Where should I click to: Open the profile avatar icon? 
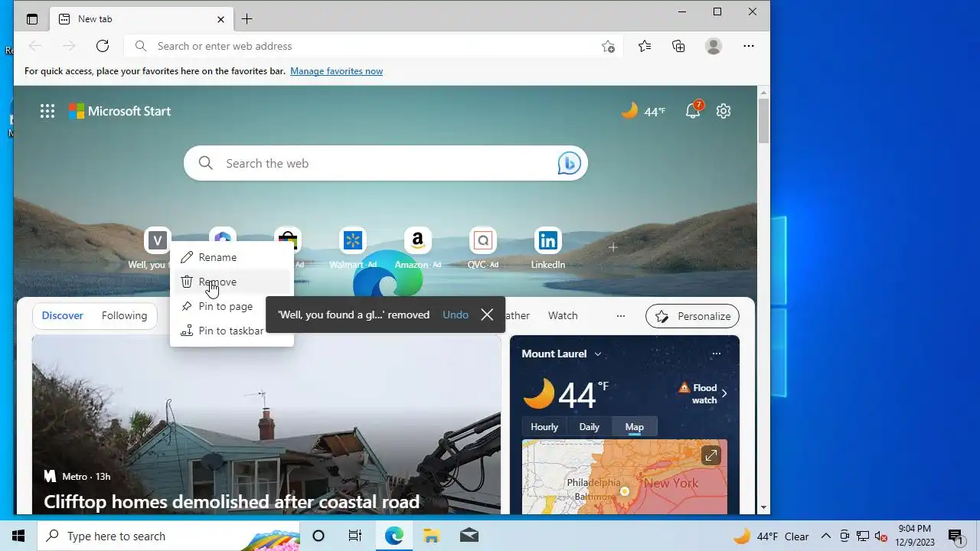(714, 46)
